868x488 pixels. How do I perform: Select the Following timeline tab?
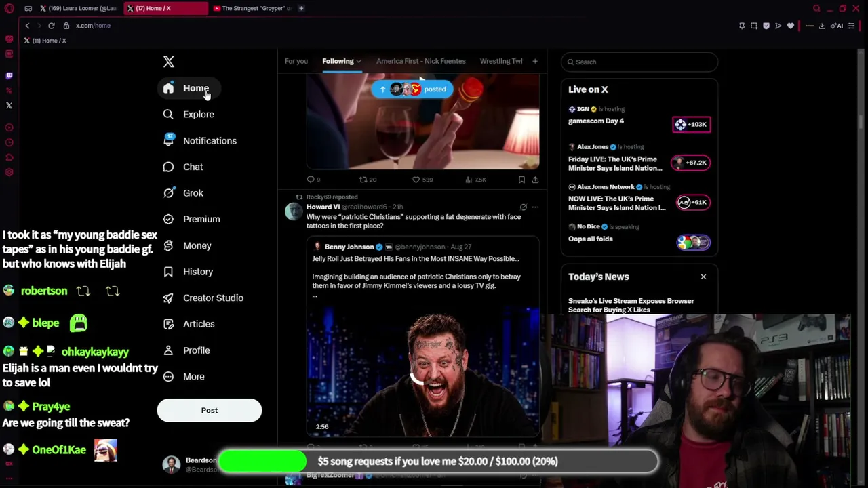point(338,61)
